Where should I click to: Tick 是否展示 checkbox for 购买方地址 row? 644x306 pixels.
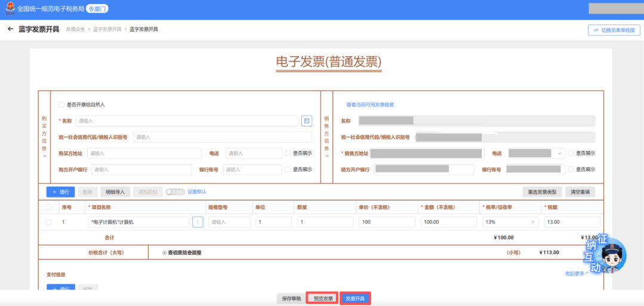click(x=287, y=153)
